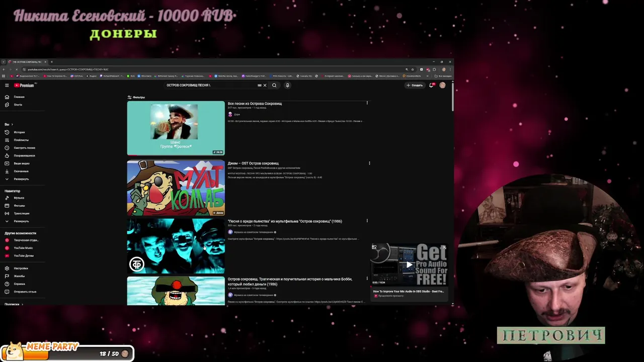Screen dimensions: 644x362
Task: Open video Все песни из Острова Сокровищ
Action: [255, 104]
